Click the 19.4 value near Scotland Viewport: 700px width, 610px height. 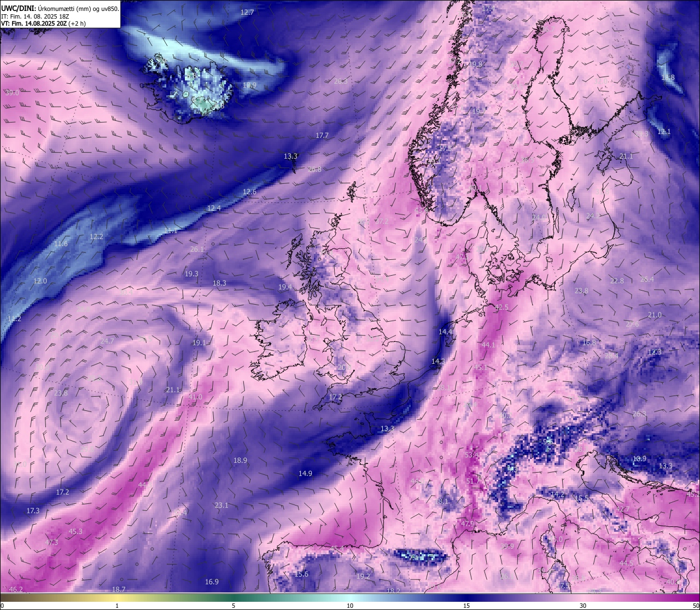pos(285,287)
